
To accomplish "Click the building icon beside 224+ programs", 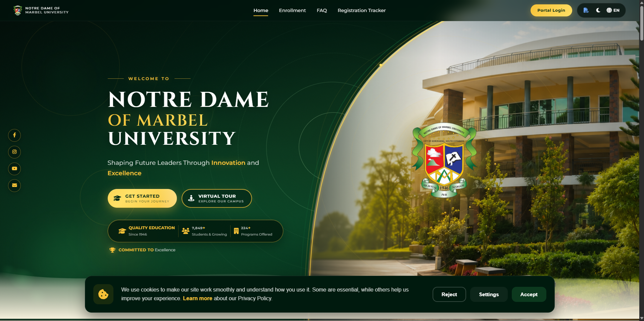I will (236, 231).
